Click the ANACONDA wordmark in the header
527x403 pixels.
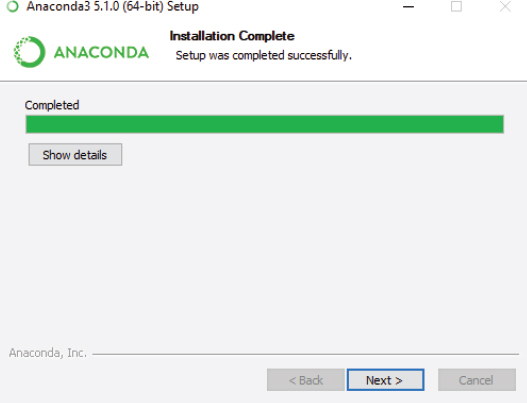coord(101,52)
